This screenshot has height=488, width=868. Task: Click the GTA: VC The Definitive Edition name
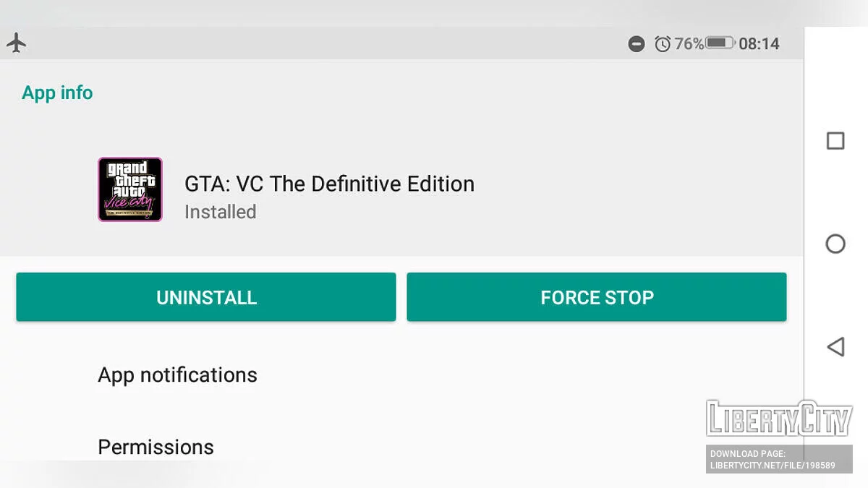click(x=329, y=184)
